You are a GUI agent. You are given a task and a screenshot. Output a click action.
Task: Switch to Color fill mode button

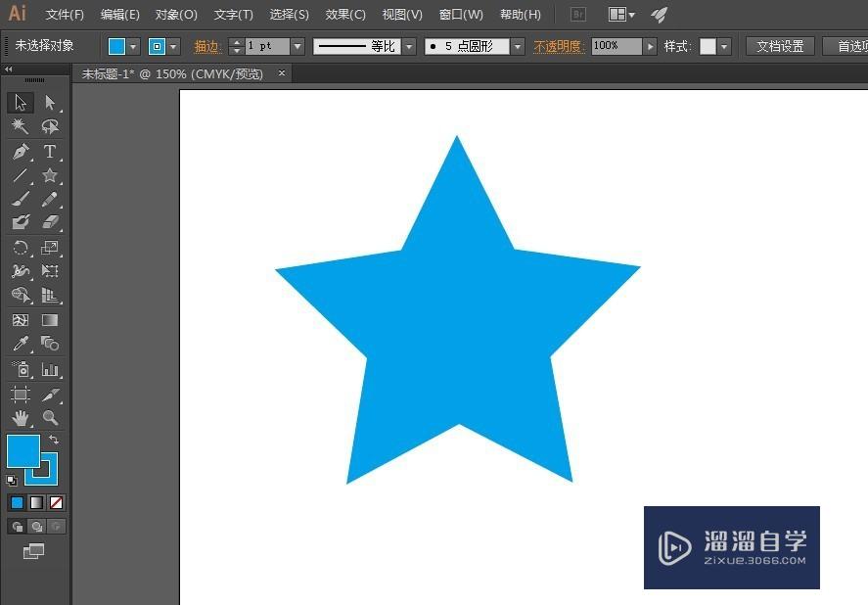(x=18, y=503)
